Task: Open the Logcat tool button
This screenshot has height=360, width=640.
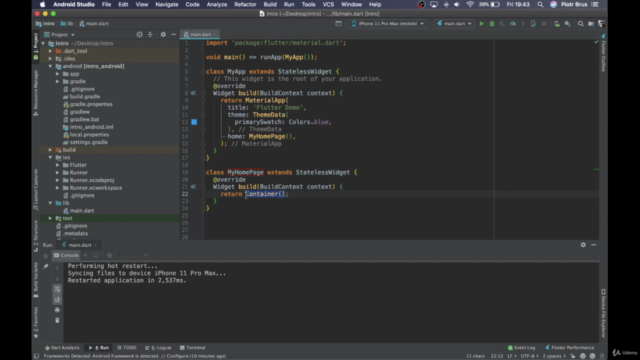Action: point(158,348)
